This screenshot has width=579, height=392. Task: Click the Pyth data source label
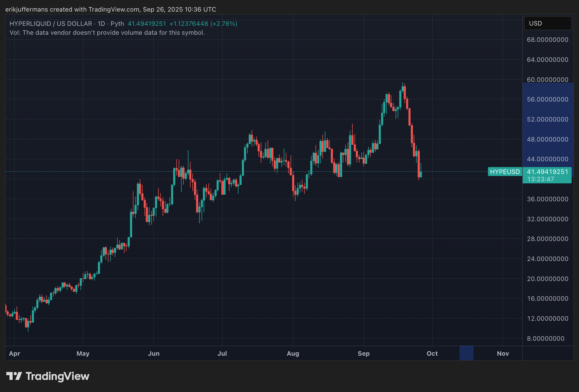pyautogui.click(x=117, y=24)
